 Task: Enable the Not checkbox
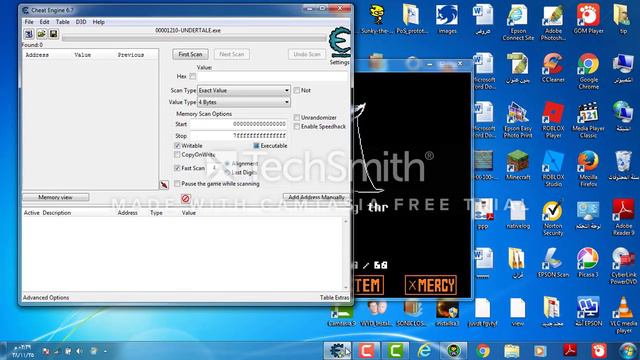pyautogui.click(x=297, y=90)
